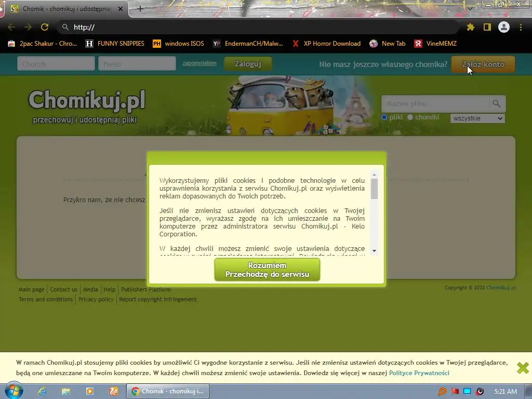Image resolution: width=532 pixels, height=399 pixels.
Task: Open the 2pac Shakur bookmark
Action: pos(43,44)
